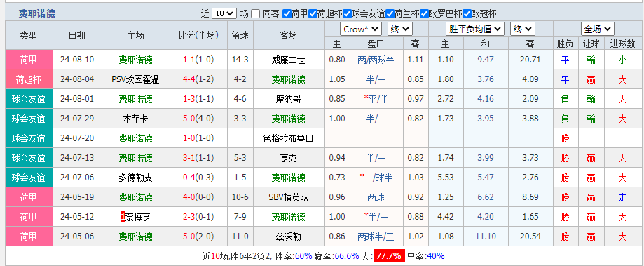This screenshot has width=644, height=266.
Task: Click the 单率 40% value in the summary
Action: pyautogui.click(x=436, y=256)
